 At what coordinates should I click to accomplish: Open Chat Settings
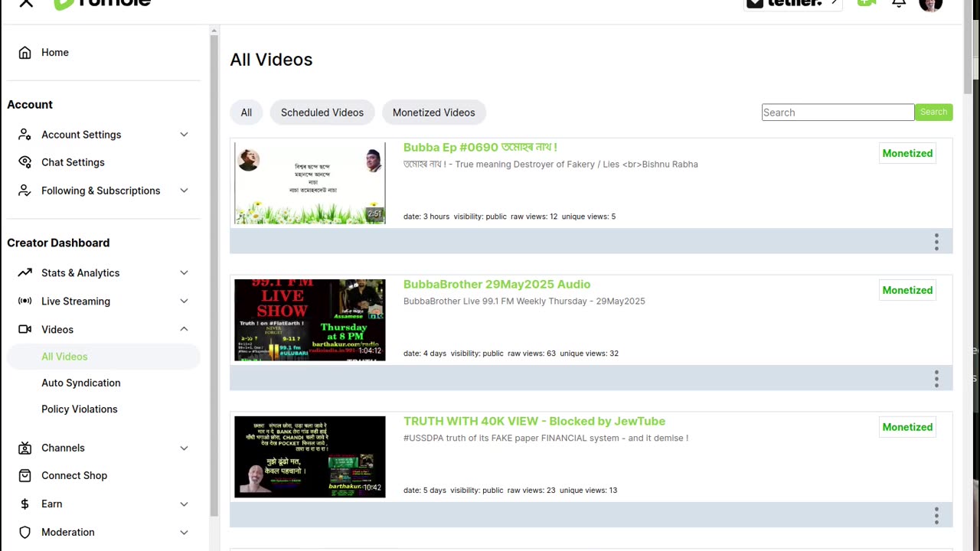point(73,162)
